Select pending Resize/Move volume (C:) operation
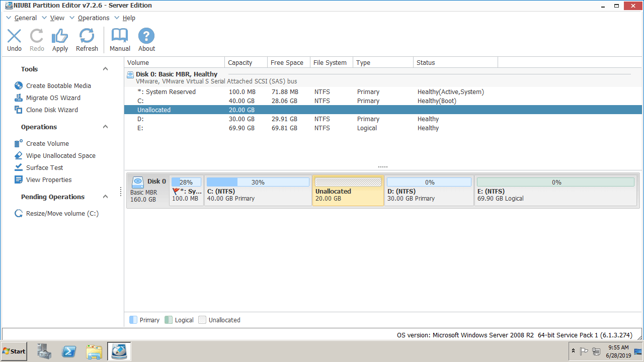644x362 pixels. point(62,214)
